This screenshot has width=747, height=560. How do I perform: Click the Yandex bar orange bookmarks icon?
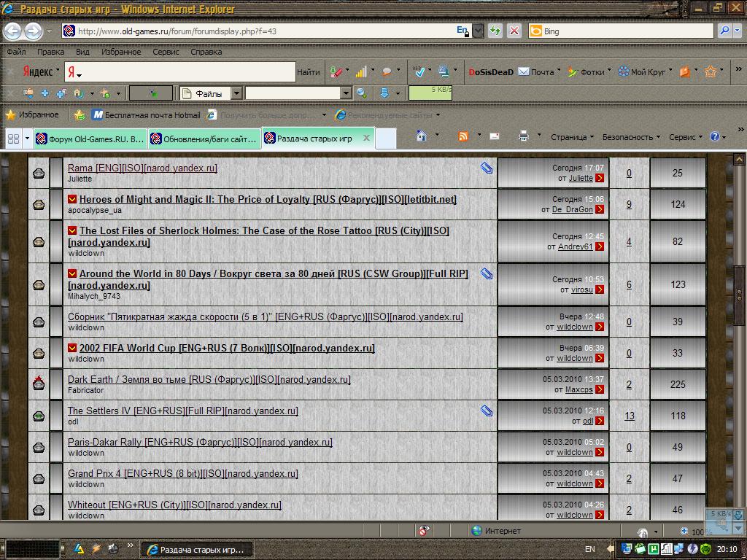click(684, 72)
